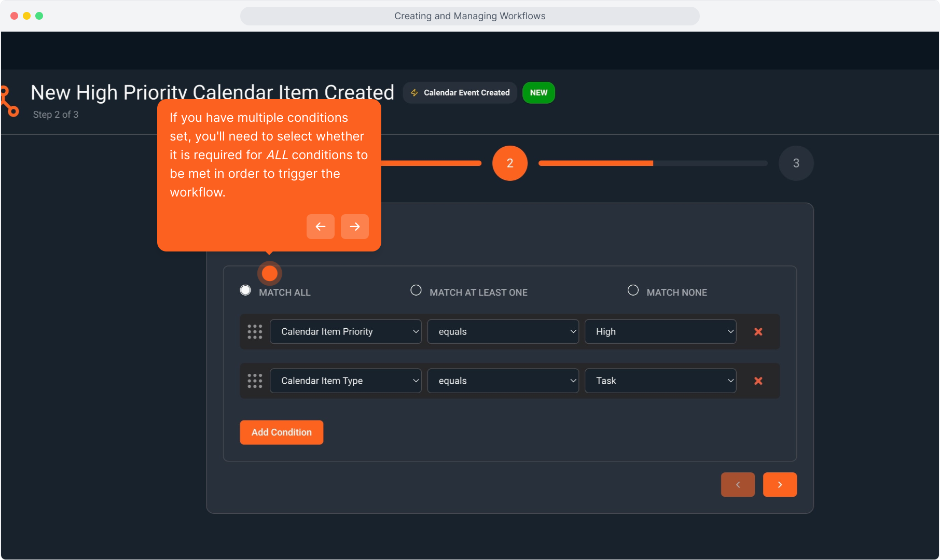Open the Calendar Item Type field dropdown
Screen dimensions: 940x560
click(x=345, y=381)
